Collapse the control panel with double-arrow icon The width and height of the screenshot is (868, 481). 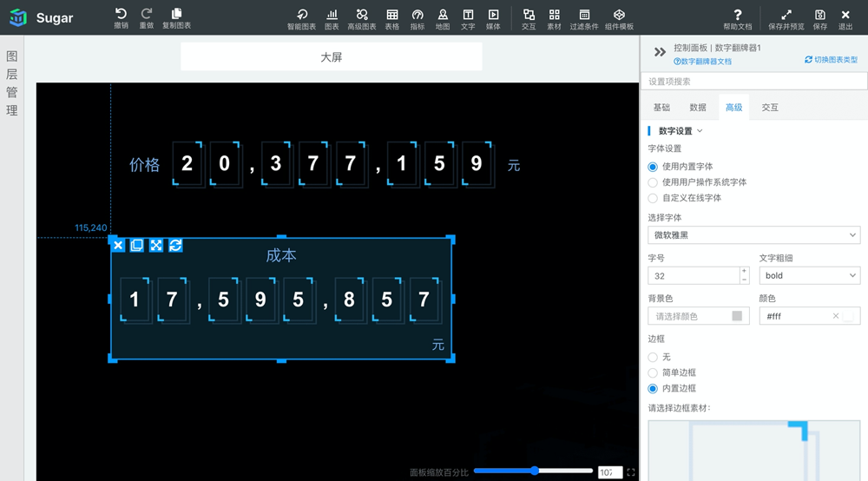click(x=660, y=52)
